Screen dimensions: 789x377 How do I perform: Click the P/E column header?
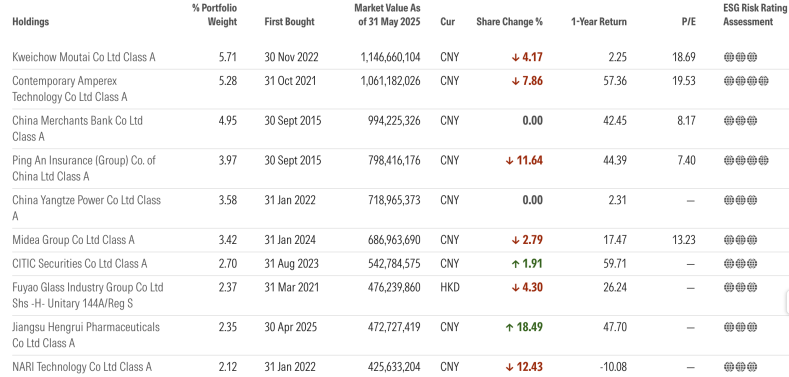pos(689,22)
